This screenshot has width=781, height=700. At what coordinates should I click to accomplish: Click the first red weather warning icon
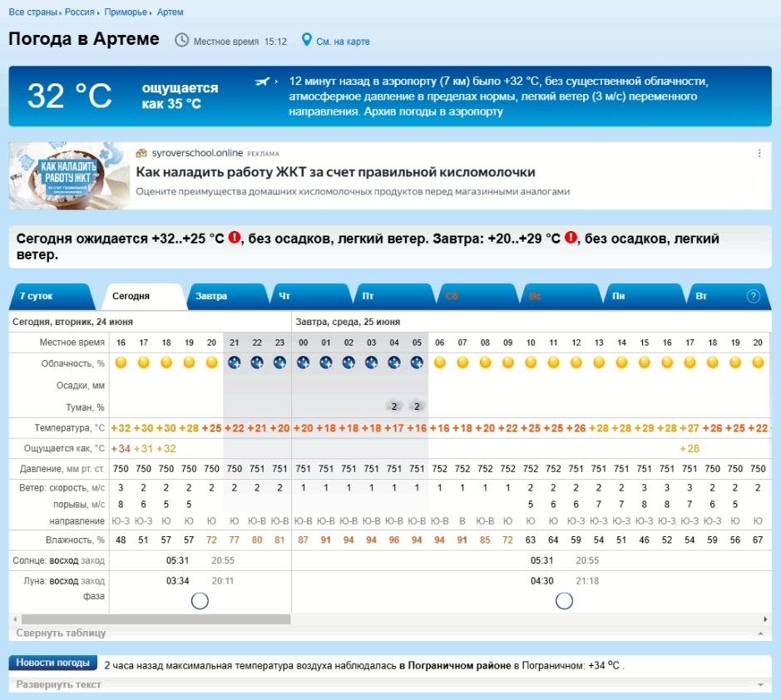coord(234,238)
